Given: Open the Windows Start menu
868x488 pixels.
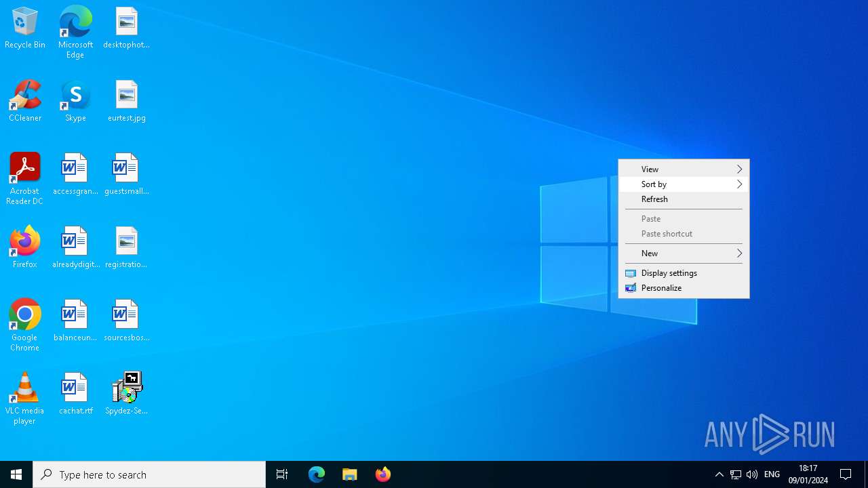Looking at the screenshot, I should (16, 474).
